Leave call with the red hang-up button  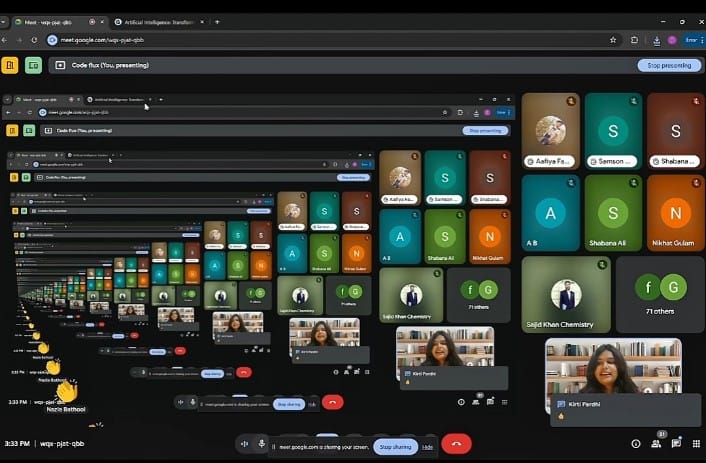(456, 444)
